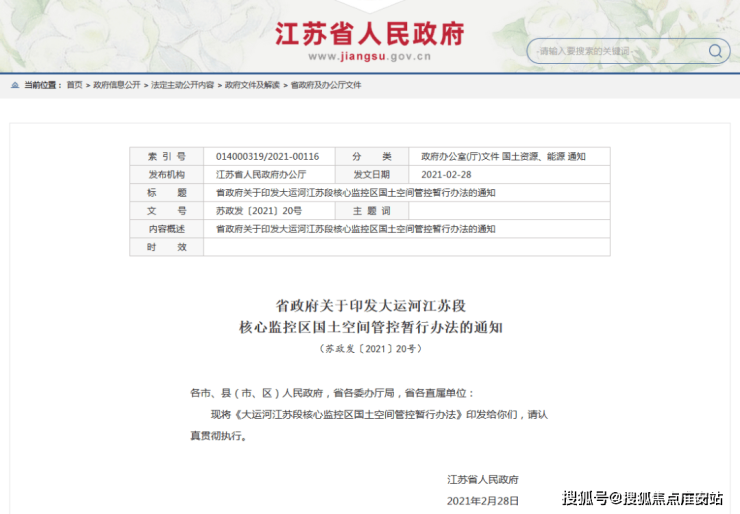Click the home icon beside 当前位置
This screenshot has height=514, width=740.
point(15,85)
